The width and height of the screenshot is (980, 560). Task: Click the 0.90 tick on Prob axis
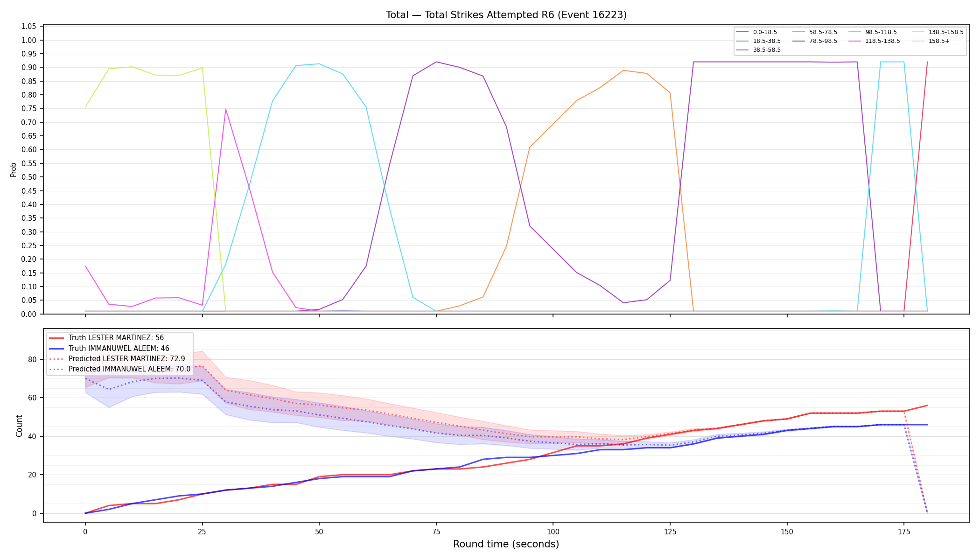29,68
